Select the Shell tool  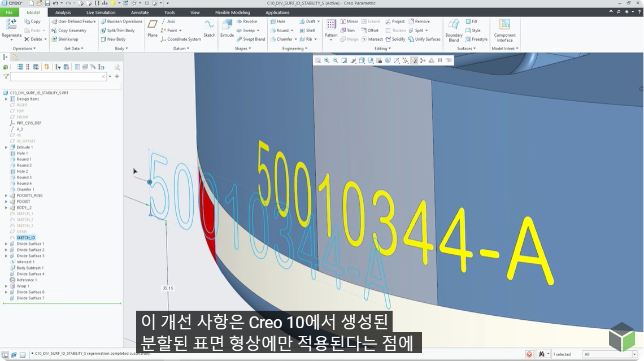click(307, 31)
